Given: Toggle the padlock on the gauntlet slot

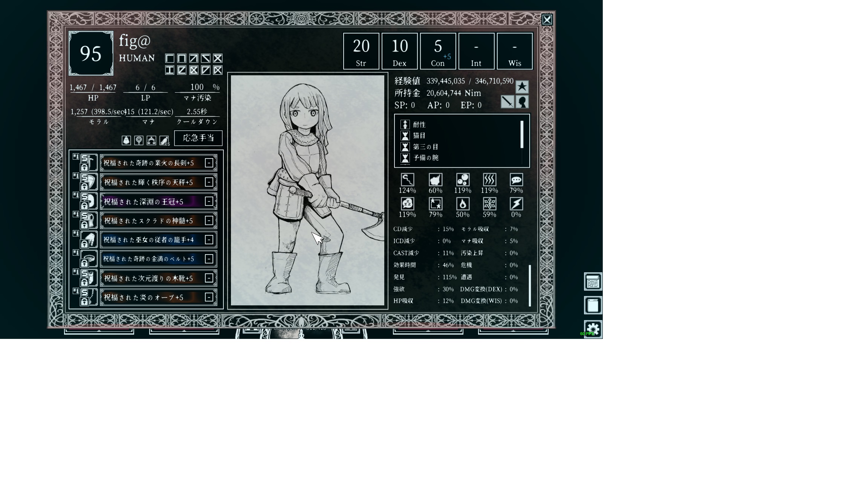Looking at the screenshot, I should (x=84, y=244).
